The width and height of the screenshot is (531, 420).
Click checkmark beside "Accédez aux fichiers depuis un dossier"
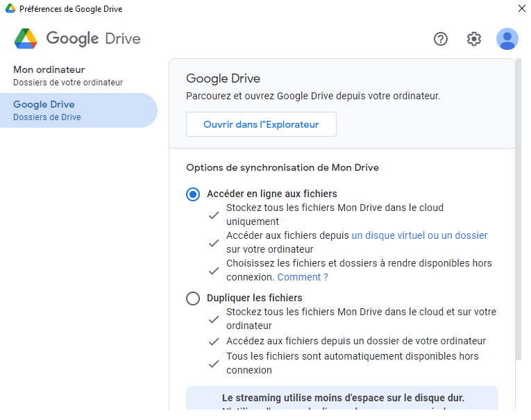[x=214, y=342]
